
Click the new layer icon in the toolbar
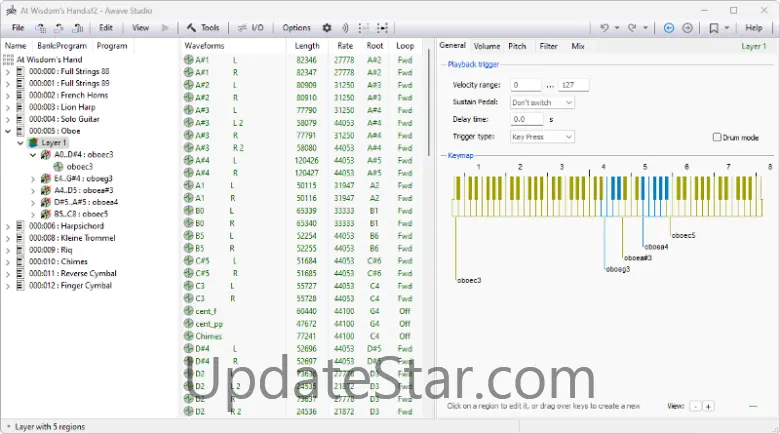point(59,28)
